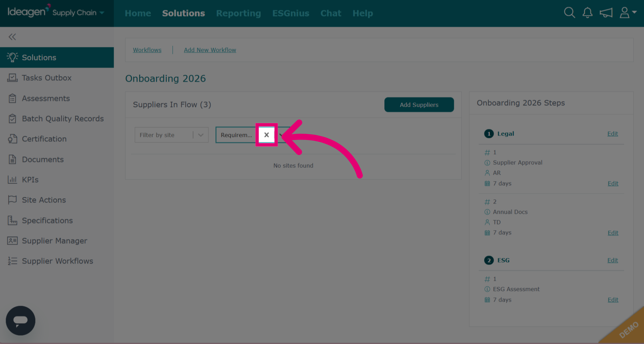Open the Help menu
The image size is (644, 344).
click(363, 13)
